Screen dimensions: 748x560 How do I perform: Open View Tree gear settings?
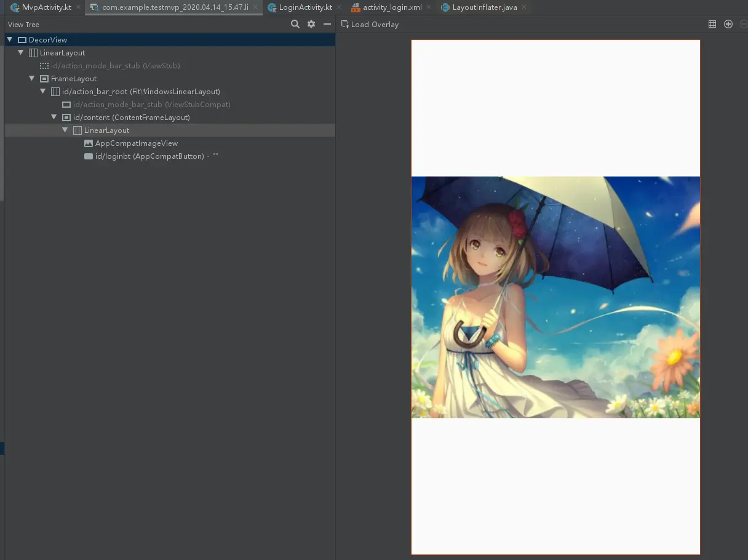point(311,24)
